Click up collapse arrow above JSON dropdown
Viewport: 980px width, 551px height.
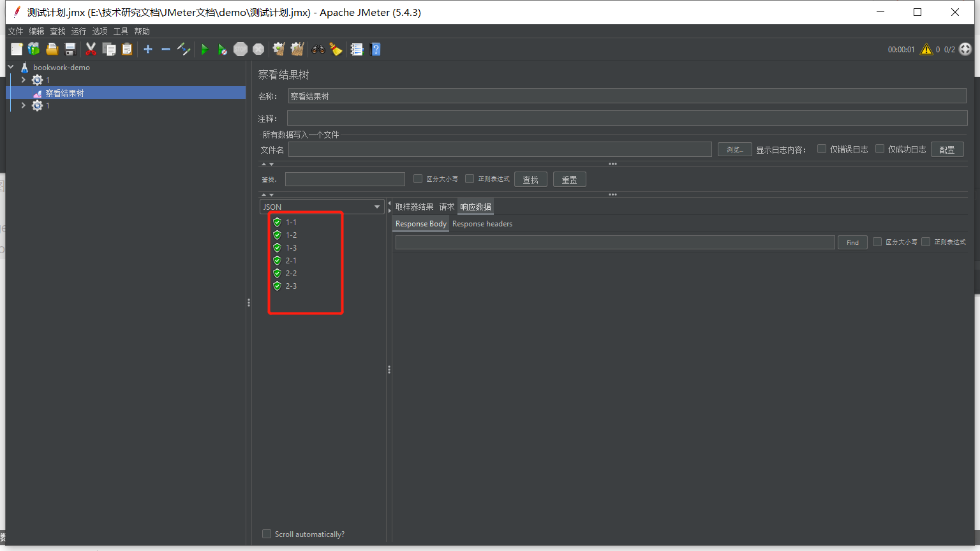(264, 195)
